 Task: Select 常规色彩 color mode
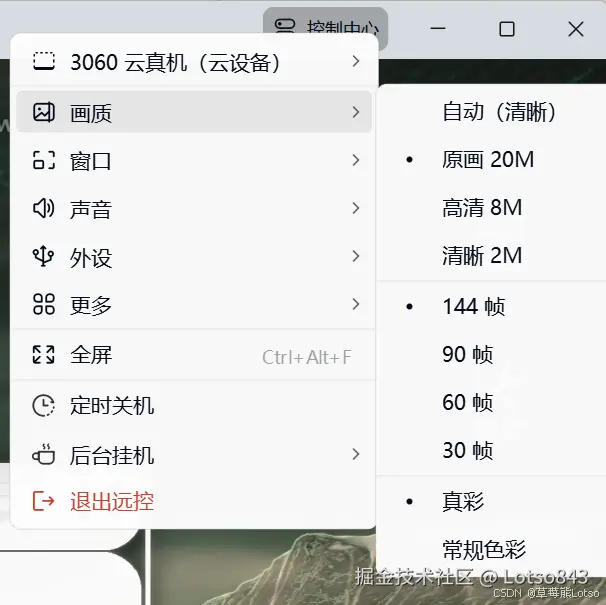coord(492,549)
